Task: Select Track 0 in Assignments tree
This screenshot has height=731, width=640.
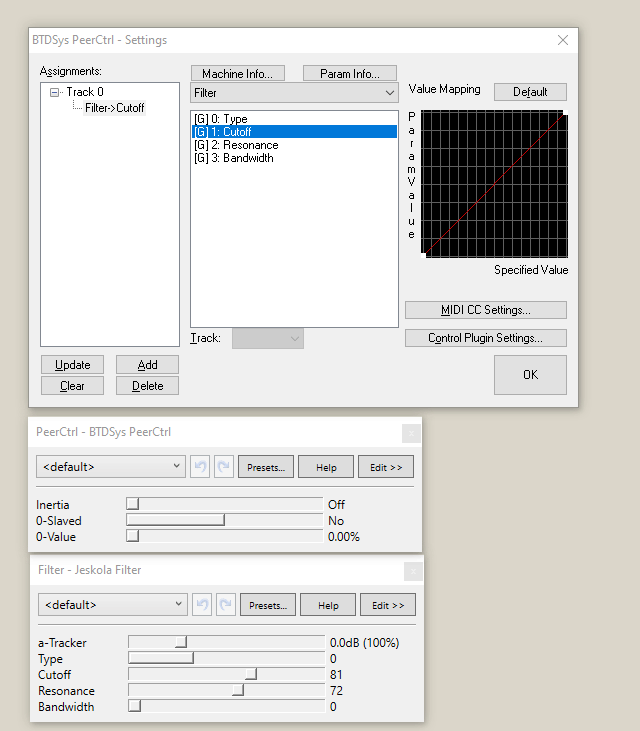Action: (85, 92)
